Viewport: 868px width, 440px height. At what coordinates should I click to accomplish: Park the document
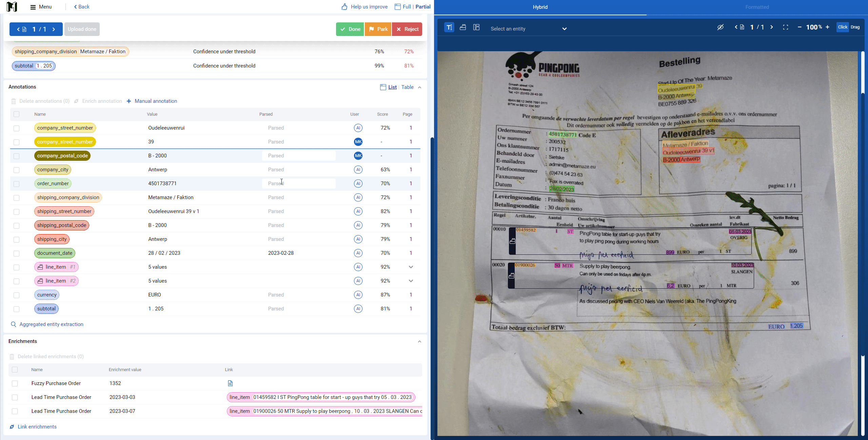pos(378,29)
